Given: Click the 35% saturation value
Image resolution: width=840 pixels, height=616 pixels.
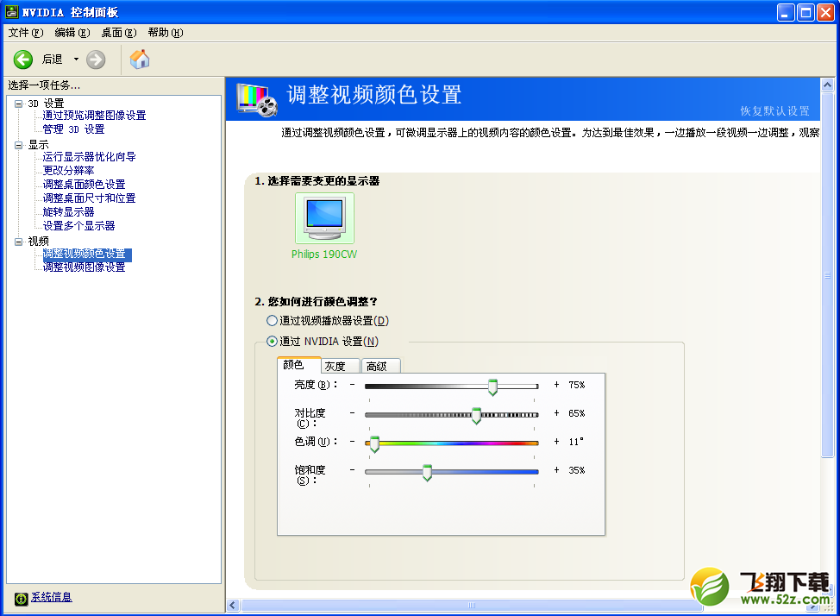Looking at the screenshot, I should [x=576, y=470].
